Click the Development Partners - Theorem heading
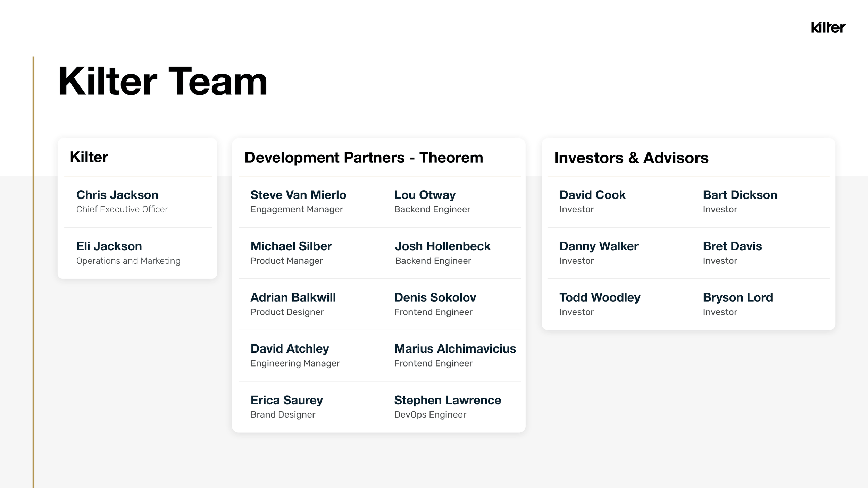 click(x=364, y=158)
